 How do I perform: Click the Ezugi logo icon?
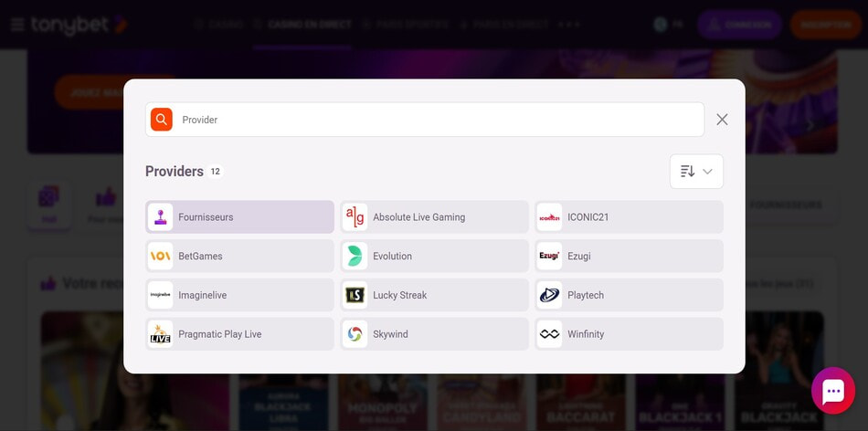[x=549, y=257]
